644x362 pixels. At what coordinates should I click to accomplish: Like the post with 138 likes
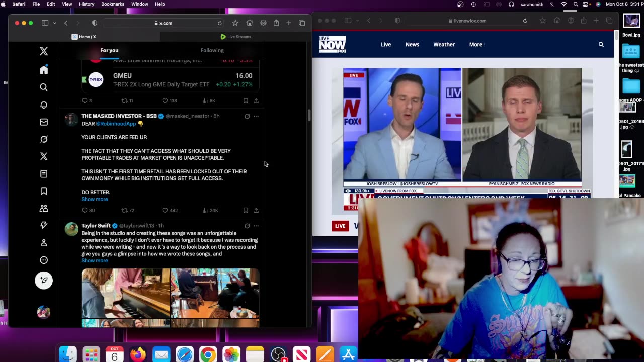click(x=165, y=101)
